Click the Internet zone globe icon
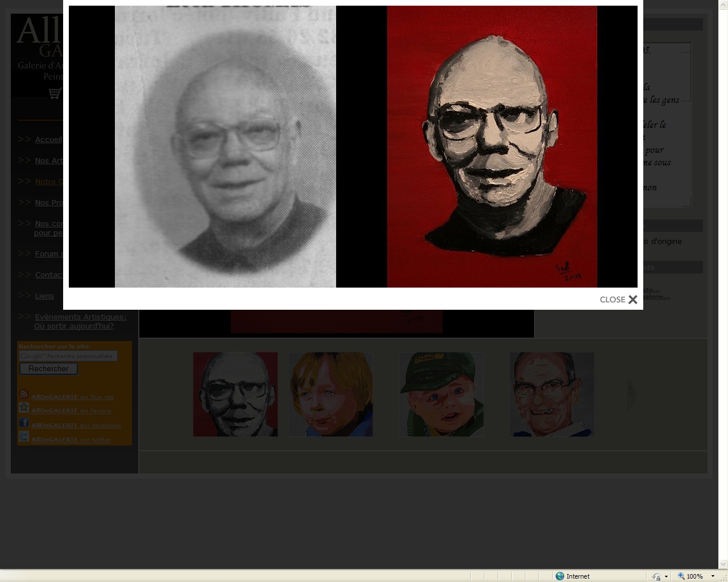 pyautogui.click(x=560, y=576)
